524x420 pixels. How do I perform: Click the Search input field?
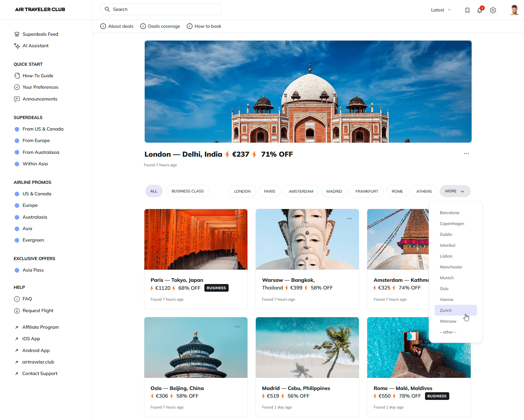point(161,9)
